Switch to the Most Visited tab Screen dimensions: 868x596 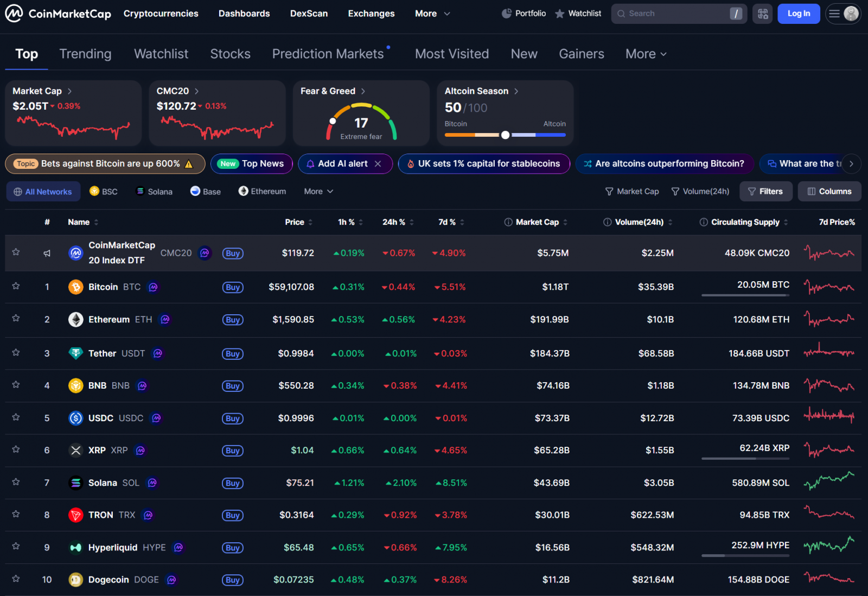tap(452, 54)
